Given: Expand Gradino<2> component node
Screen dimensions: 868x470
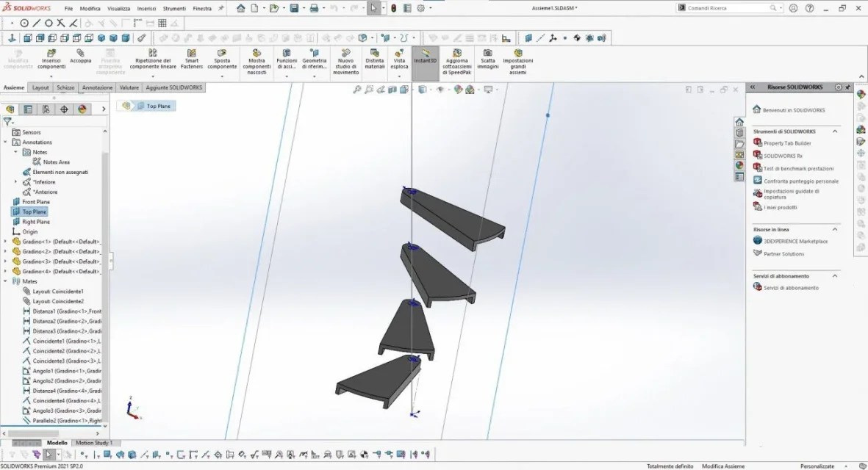Looking at the screenshot, I should 6,252.
